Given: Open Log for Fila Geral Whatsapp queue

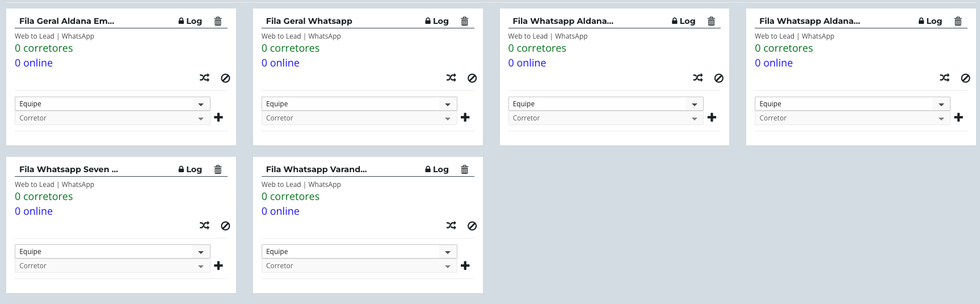Looking at the screenshot, I should tap(438, 21).
